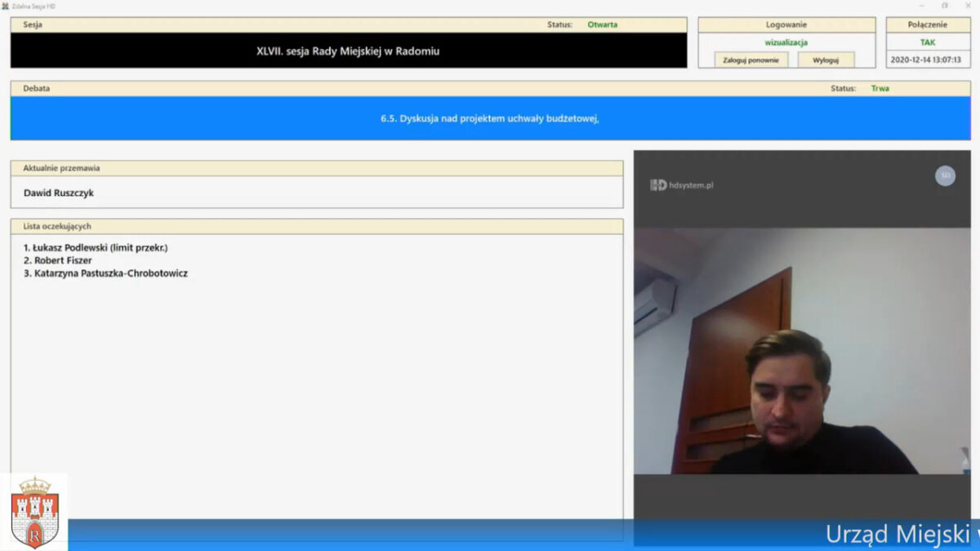
Task: Click the Zaloguj ponownie button
Action: [x=751, y=60]
